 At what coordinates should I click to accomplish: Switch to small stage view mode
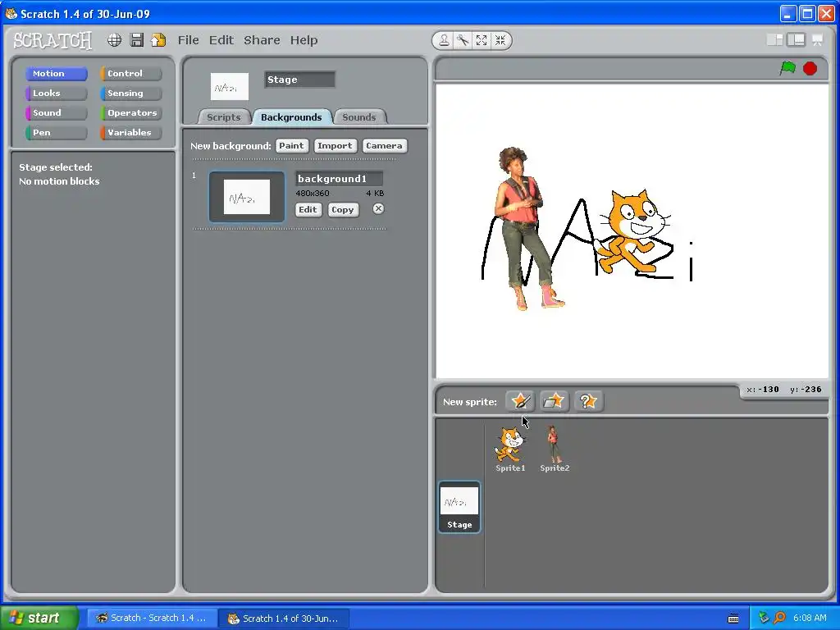coord(774,39)
